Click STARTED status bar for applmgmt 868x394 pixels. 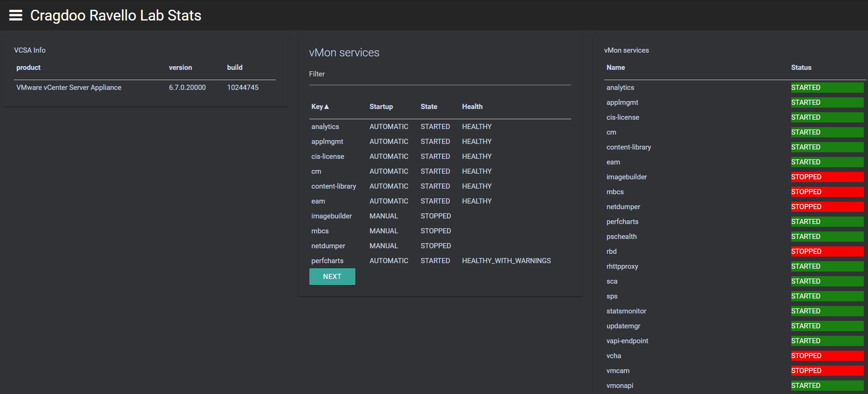coord(827,102)
